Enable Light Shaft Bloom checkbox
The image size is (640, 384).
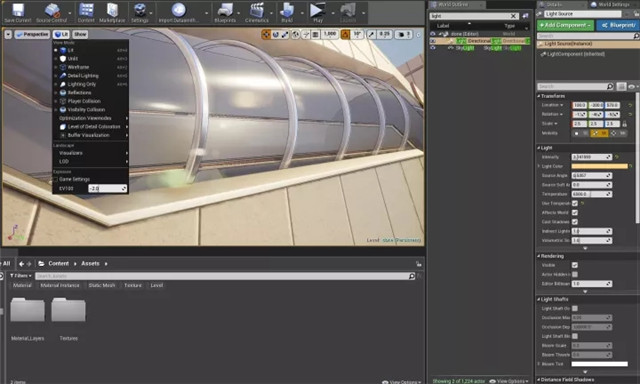coord(575,336)
